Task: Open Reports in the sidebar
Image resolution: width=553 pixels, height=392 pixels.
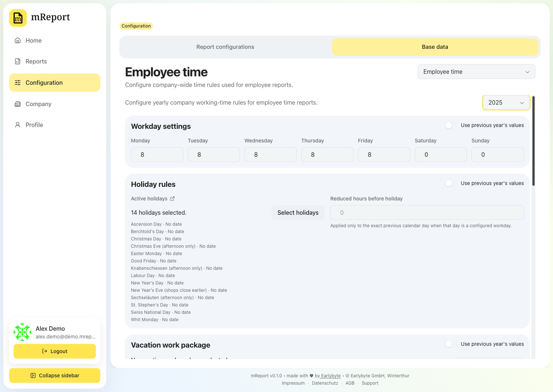Action: click(x=55, y=61)
